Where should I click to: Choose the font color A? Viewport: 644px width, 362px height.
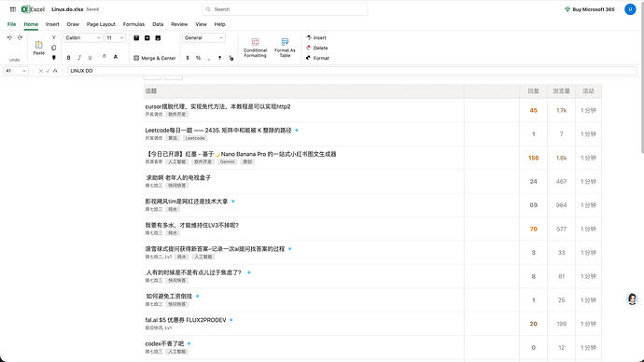(116, 57)
